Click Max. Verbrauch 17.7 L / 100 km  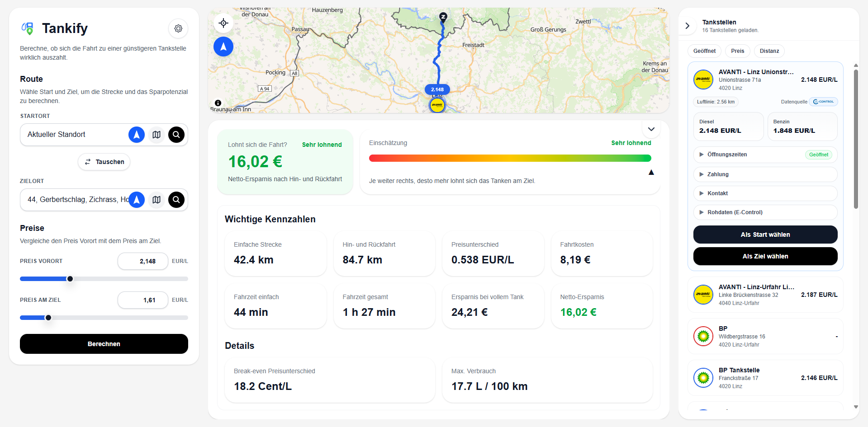[x=547, y=380]
